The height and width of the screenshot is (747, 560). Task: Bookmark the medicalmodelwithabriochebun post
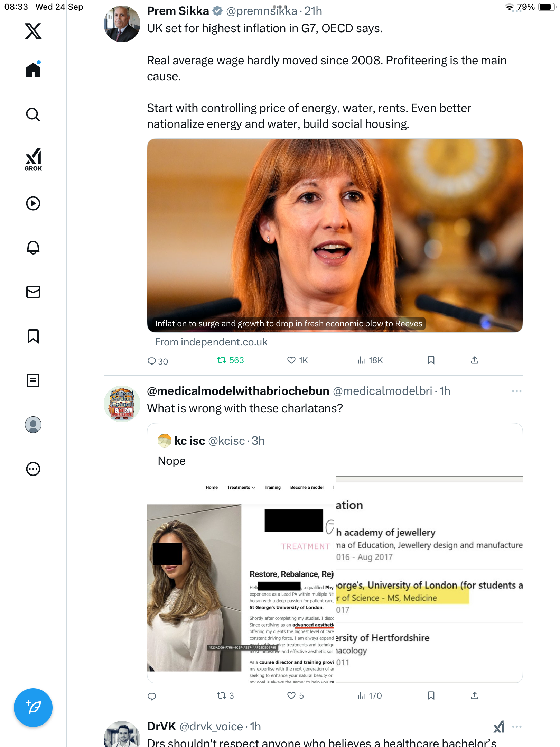[x=431, y=695]
